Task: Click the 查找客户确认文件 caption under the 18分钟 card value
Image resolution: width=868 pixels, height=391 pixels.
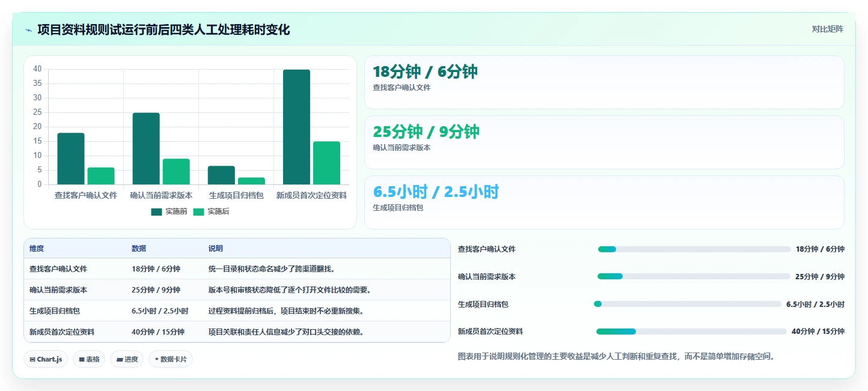Action: (x=402, y=88)
